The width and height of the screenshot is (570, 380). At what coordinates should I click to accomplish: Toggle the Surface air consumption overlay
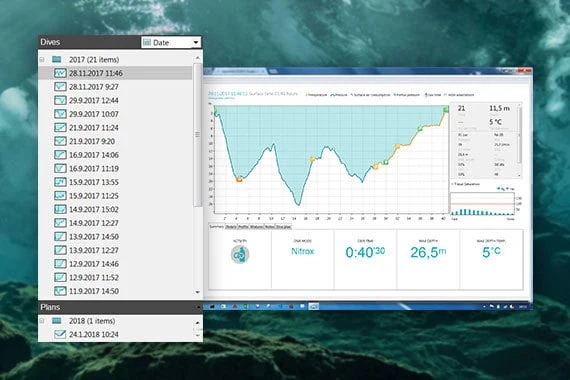point(370,95)
